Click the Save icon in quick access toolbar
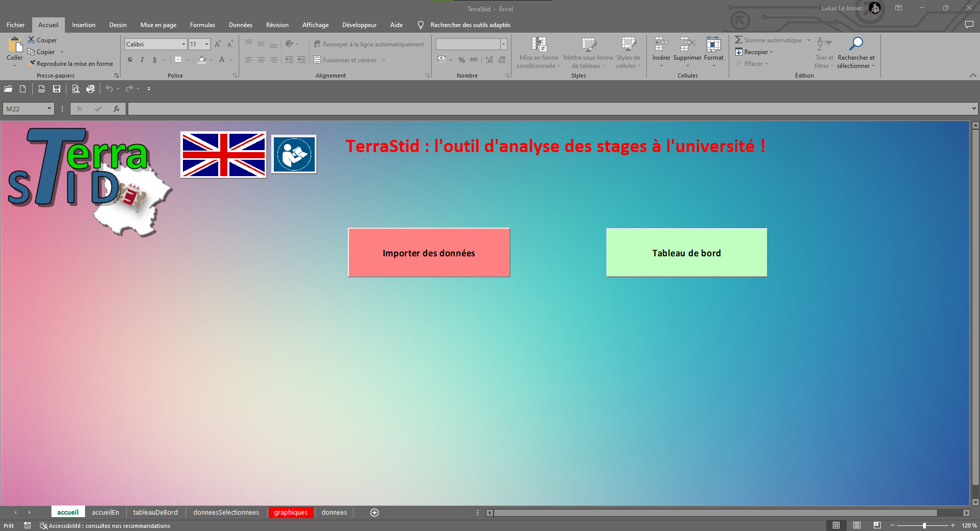This screenshot has width=980, height=531. click(x=57, y=89)
